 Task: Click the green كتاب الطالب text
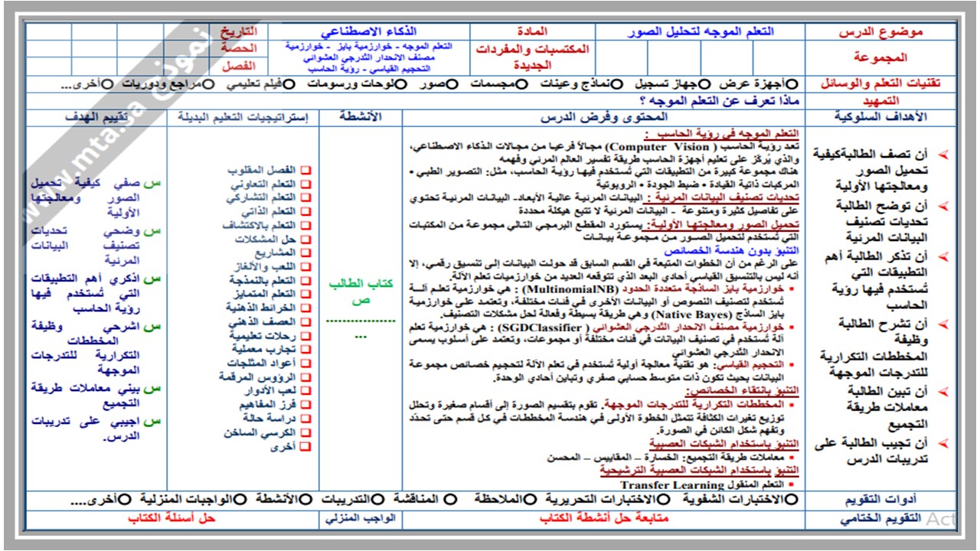361,284
